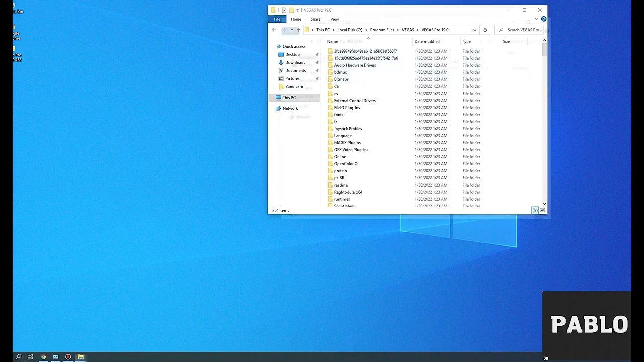Select the FileIO Plug-Ins folder
Screen dimensions: 644x362
347,108
